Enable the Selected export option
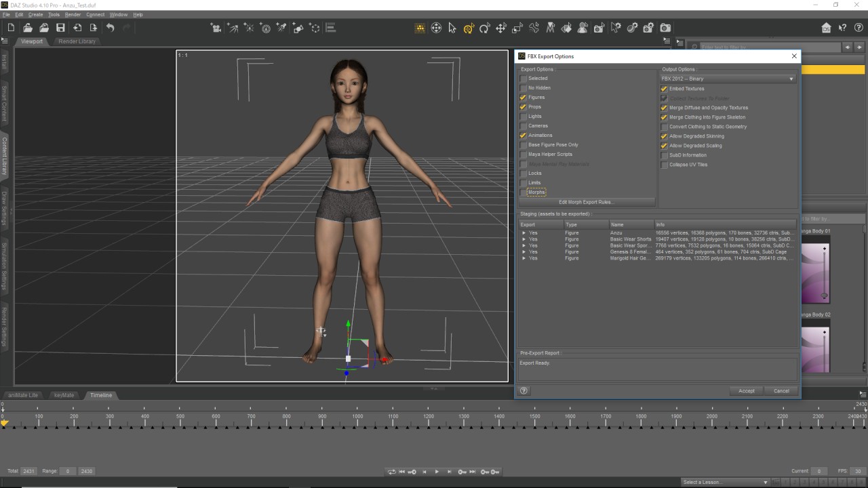The width and height of the screenshot is (868, 488). pyautogui.click(x=524, y=79)
